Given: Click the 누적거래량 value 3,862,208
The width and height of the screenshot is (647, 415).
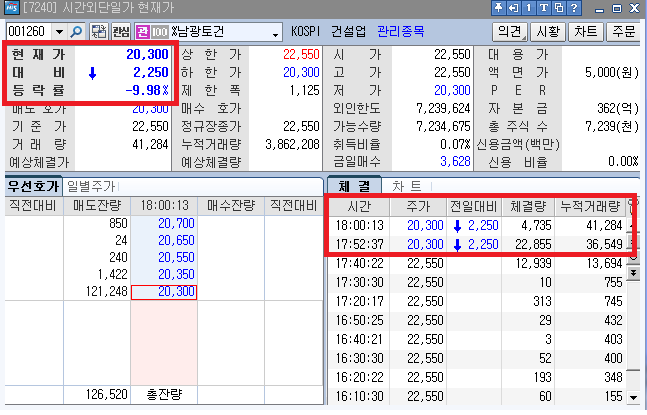Looking at the screenshot, I should [x=292, y=144].
